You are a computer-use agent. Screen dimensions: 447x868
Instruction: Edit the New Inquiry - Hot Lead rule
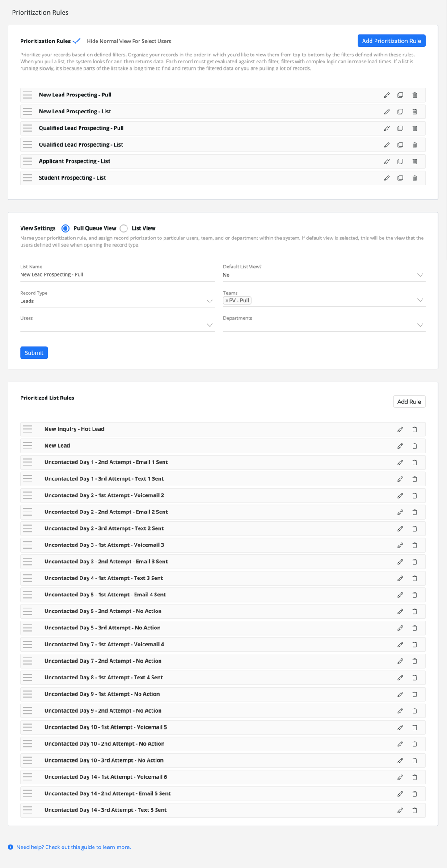401,429
